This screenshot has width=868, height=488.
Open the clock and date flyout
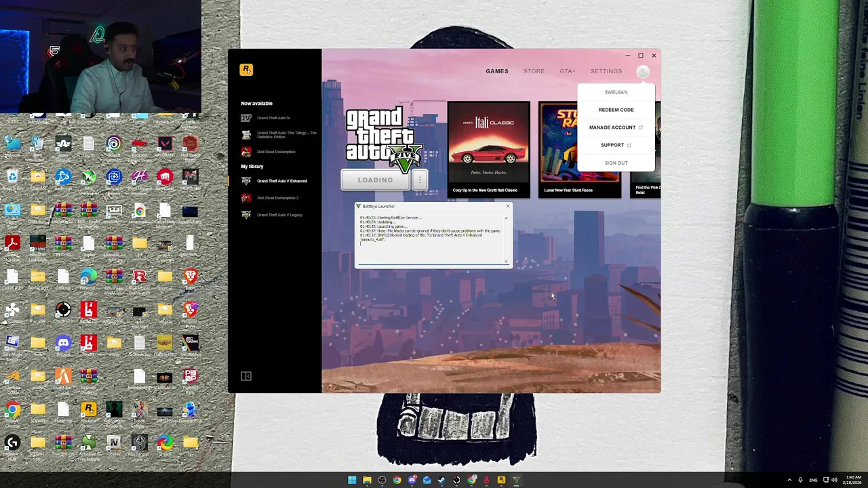[852, 480]
